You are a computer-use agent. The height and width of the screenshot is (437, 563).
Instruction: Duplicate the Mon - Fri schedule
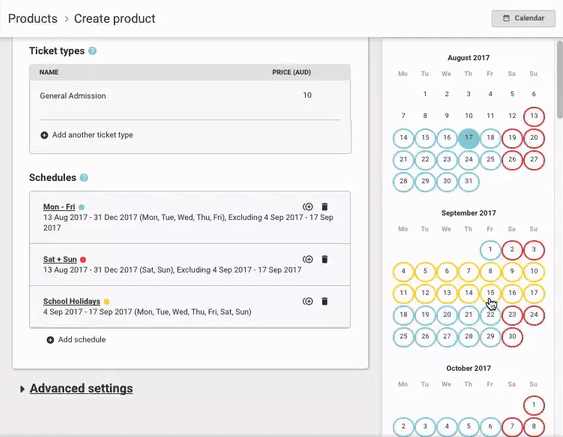point(308,207)
